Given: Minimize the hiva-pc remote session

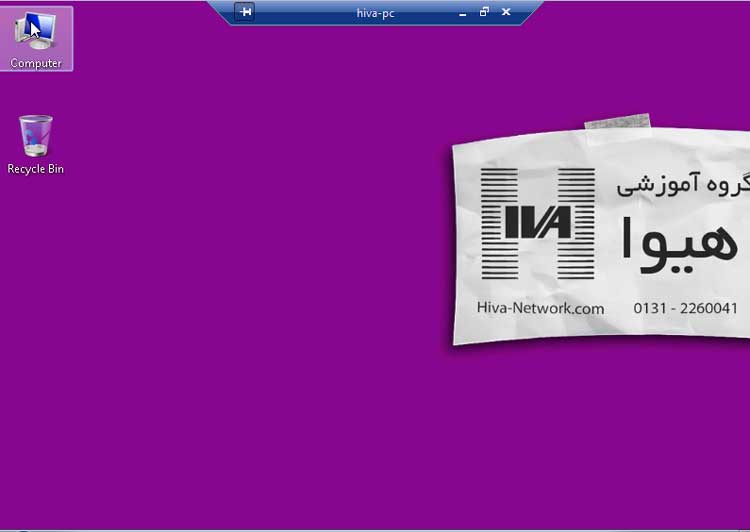Looking at the screenshot, I should (x=462, y=13).
